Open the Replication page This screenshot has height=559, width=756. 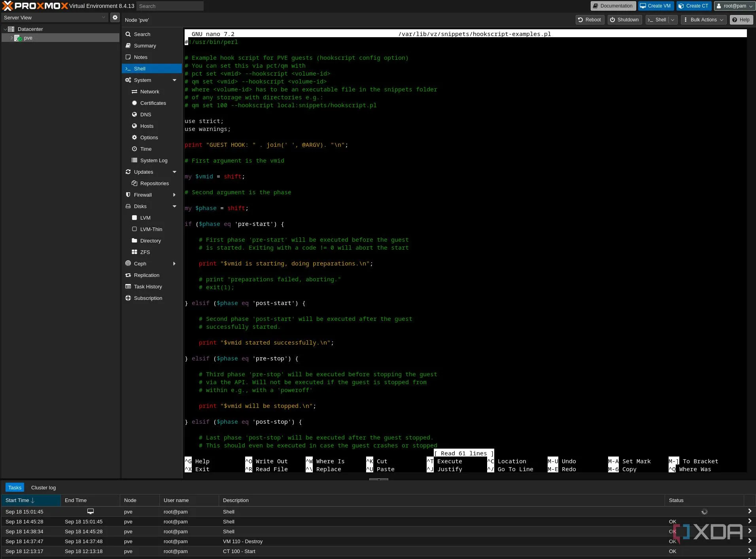click(x=146, y=275)
